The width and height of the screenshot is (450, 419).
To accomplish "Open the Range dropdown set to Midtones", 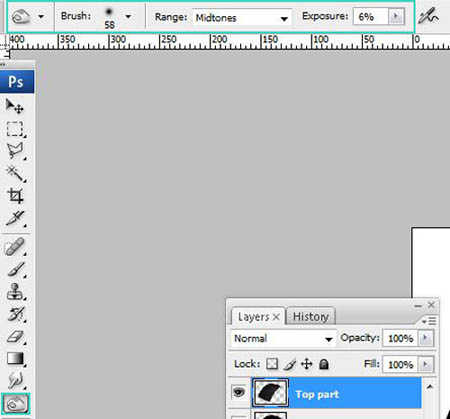I will (x=242, y=17).
